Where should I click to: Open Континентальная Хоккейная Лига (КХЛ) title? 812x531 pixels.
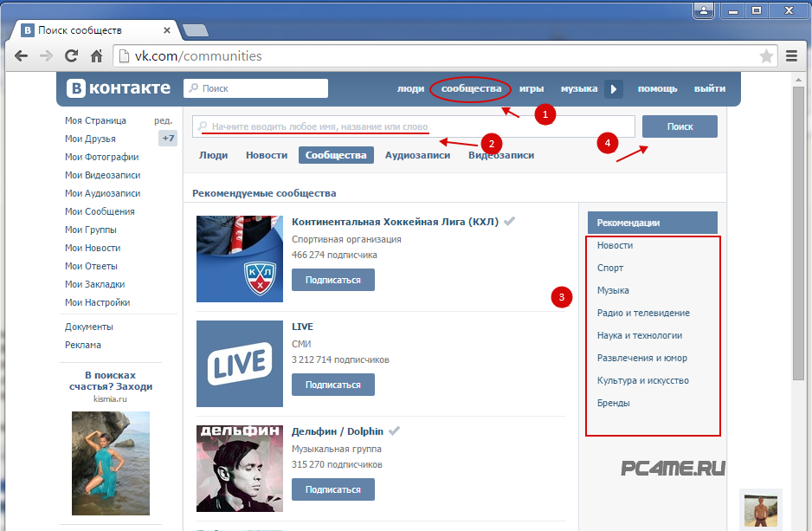tap(395, 222)
